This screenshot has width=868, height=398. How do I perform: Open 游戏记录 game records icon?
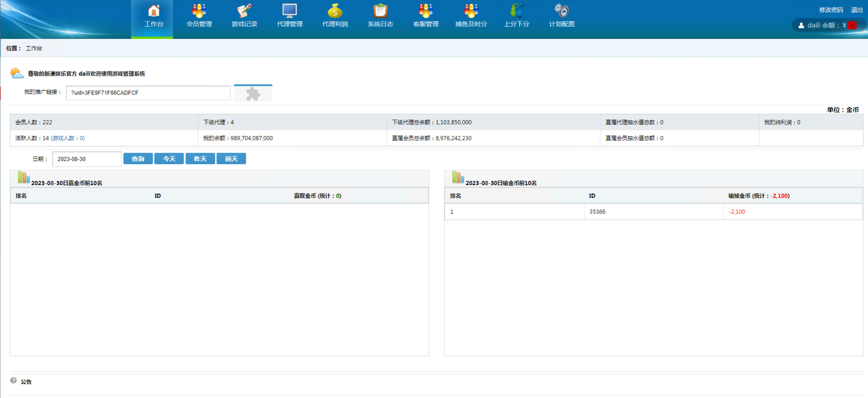[x=244, y=12]
